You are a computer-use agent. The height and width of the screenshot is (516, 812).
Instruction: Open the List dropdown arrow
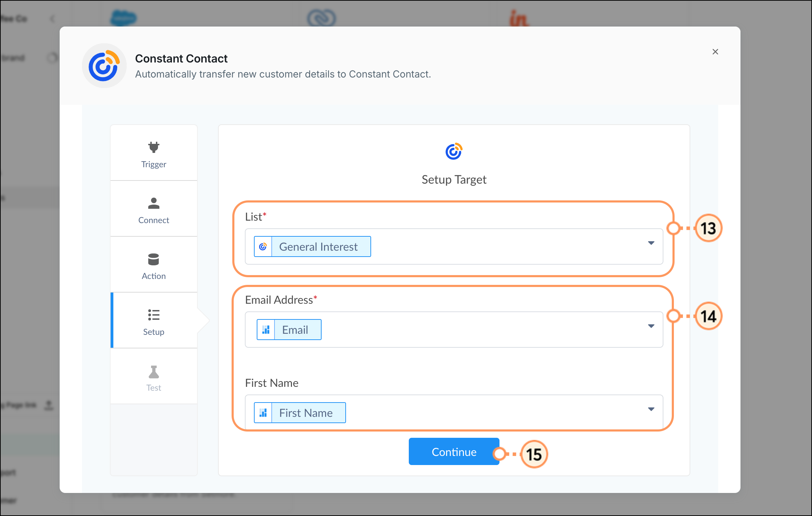[651, 243]
